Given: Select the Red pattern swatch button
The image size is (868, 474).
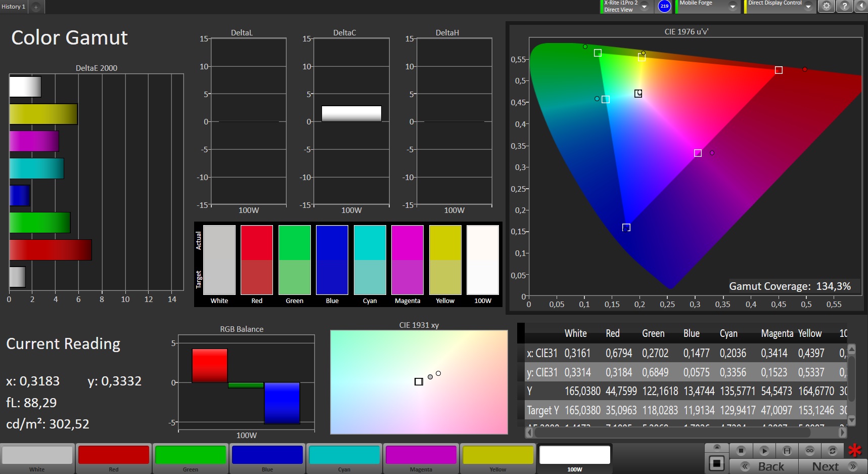Looking at the screenshot, I should pos(114,458).
